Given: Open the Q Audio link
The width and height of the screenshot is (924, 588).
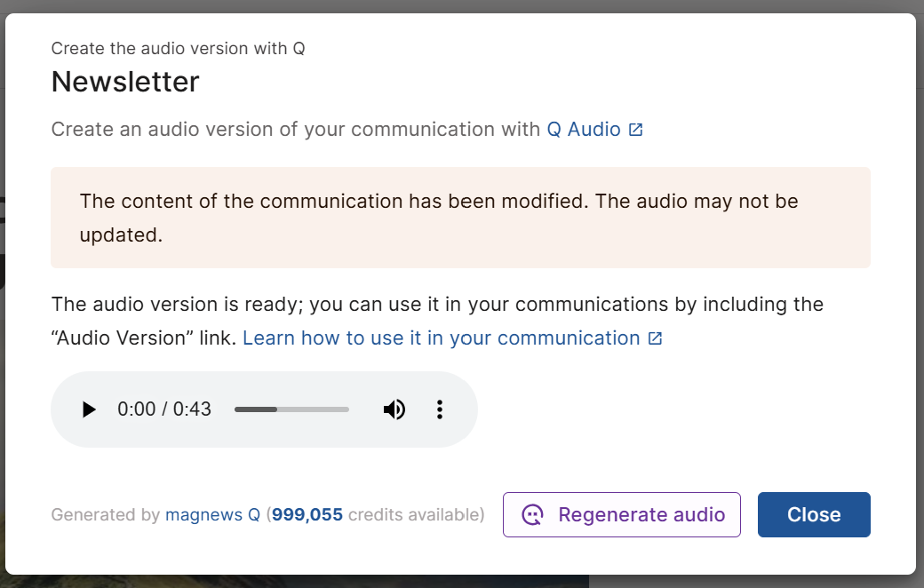Looking at the screenshot, I should 583,130.
